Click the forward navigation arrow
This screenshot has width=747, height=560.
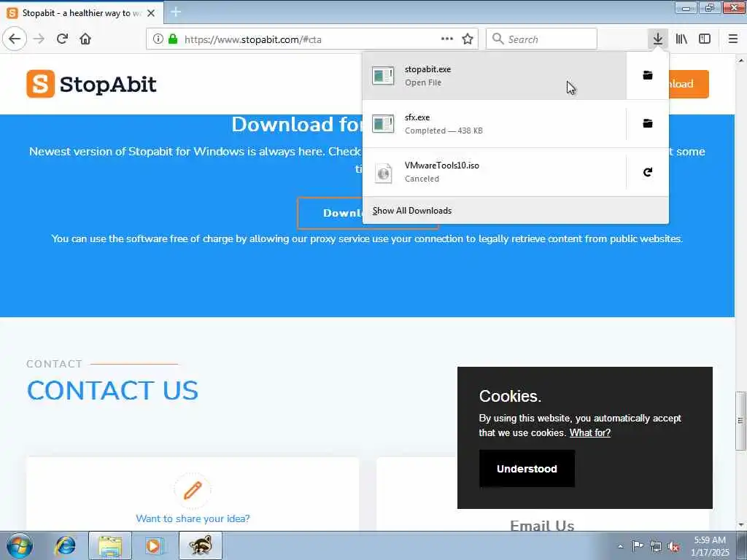tap(39, 39)
